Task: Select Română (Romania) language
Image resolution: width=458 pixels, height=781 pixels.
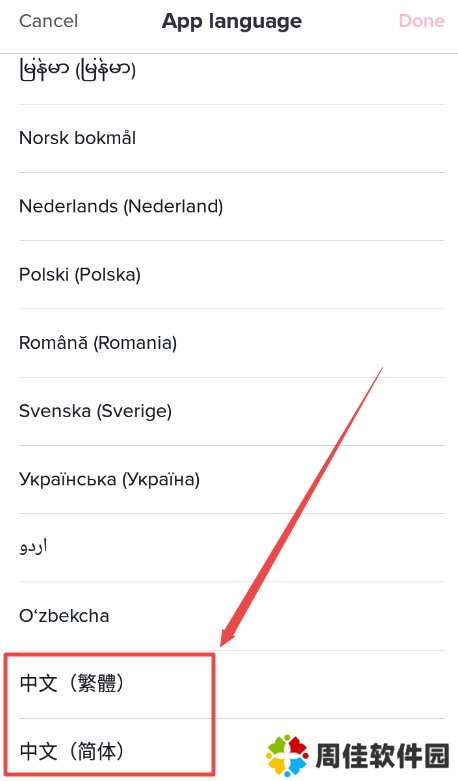Action: pyautogui.click(x=231, y=343)
